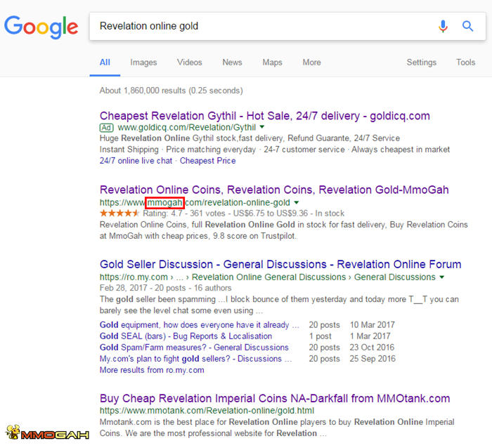Click the 25 Sep 2016 date
Image resolution: width=492 pixels, height=448 pixels.
pos(373,359)
